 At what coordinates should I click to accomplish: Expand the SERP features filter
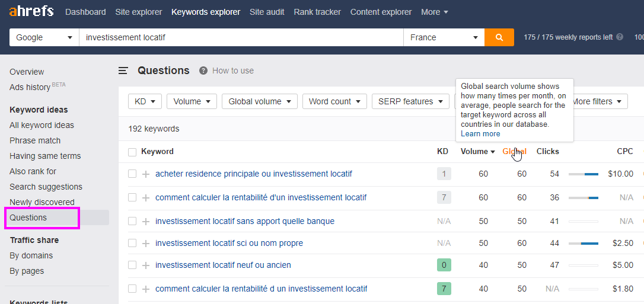coord(410,101)
